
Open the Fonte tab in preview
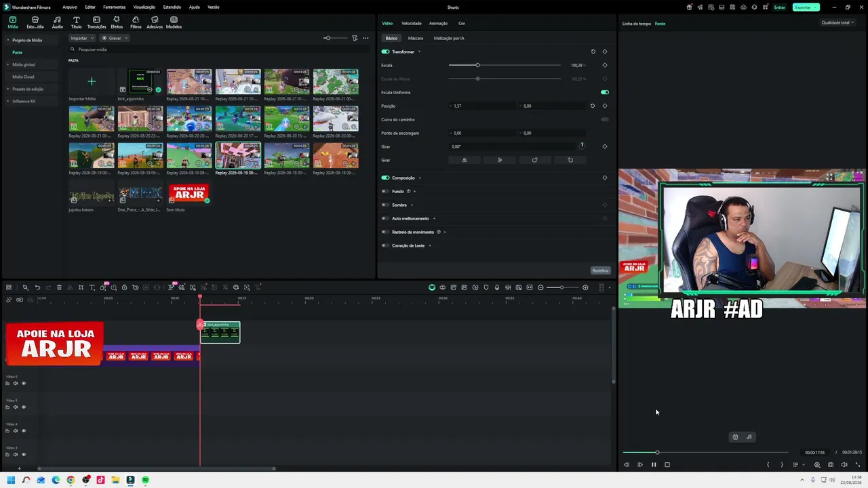660,24
